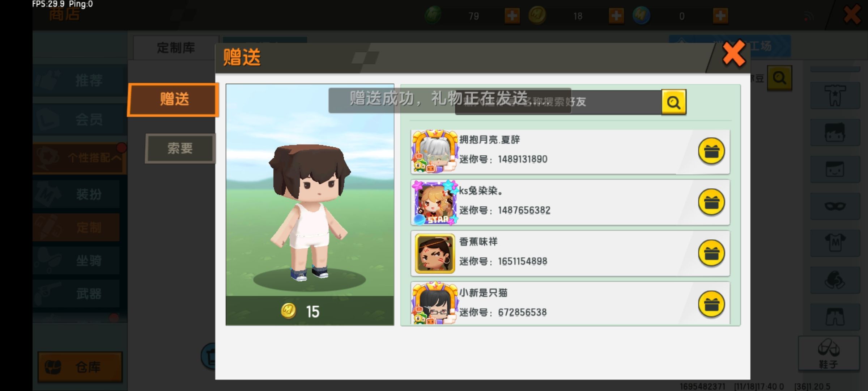Screen dimensions: 868x391
Task: Send gift to 拥抱月亮.夏辞
Action: tap(711, 151)
